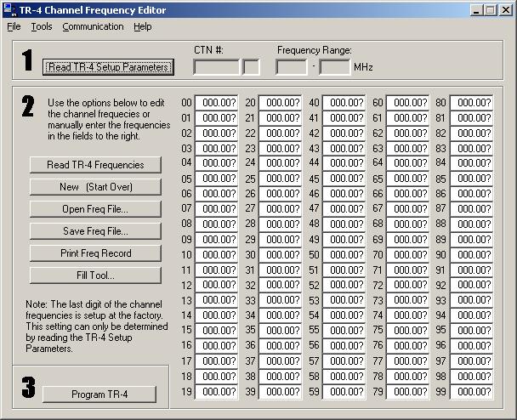Select channel 33 frequency field
The height and width of the screenshot is (420, 517).
click(281, 300)
